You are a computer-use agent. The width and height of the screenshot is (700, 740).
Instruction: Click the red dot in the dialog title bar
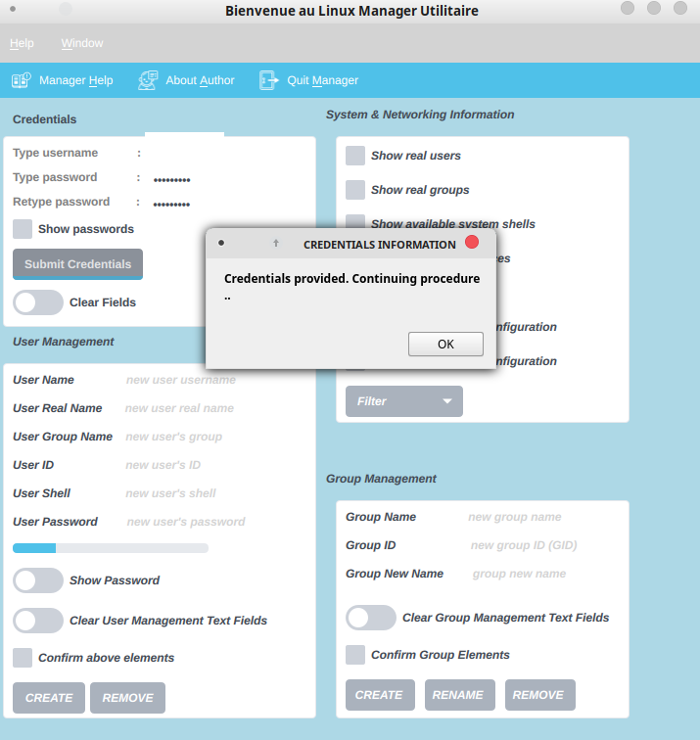(472, 242)
